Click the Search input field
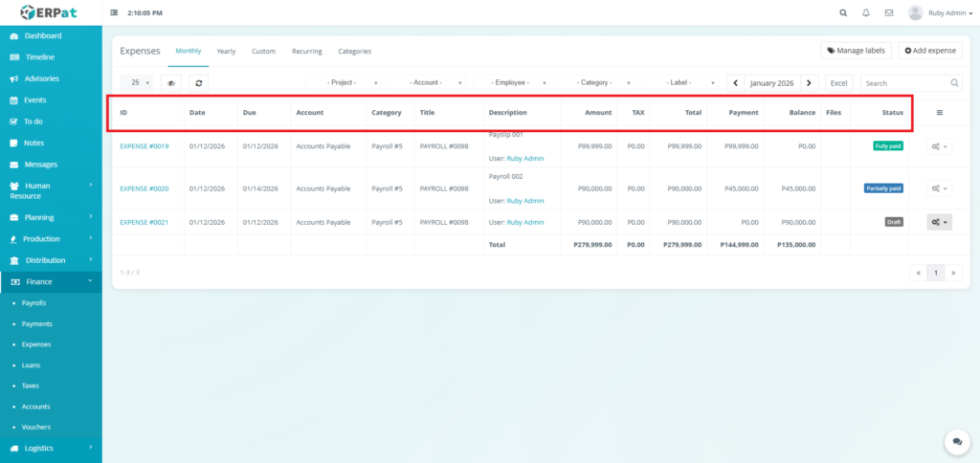Screen dimensions: 980x463 tap(905, 83)
